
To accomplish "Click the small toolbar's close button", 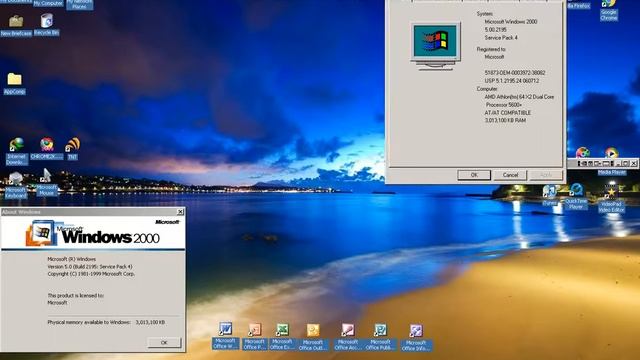I will click(633, 163).
